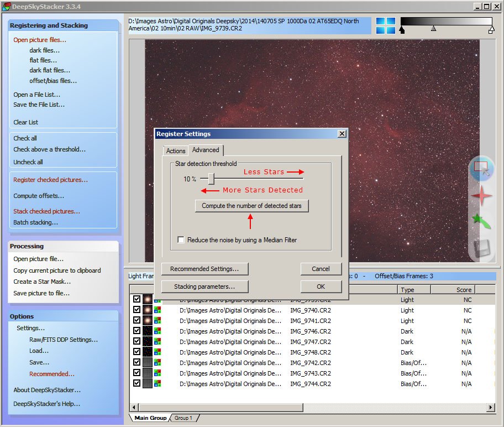Activate the red star edit mode icon

click(481, 195)
